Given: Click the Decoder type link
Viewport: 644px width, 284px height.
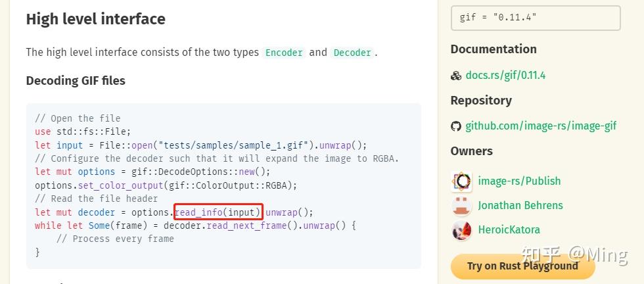Looking at the screenshot, I should pyautogui.click(x=352, y=53).
